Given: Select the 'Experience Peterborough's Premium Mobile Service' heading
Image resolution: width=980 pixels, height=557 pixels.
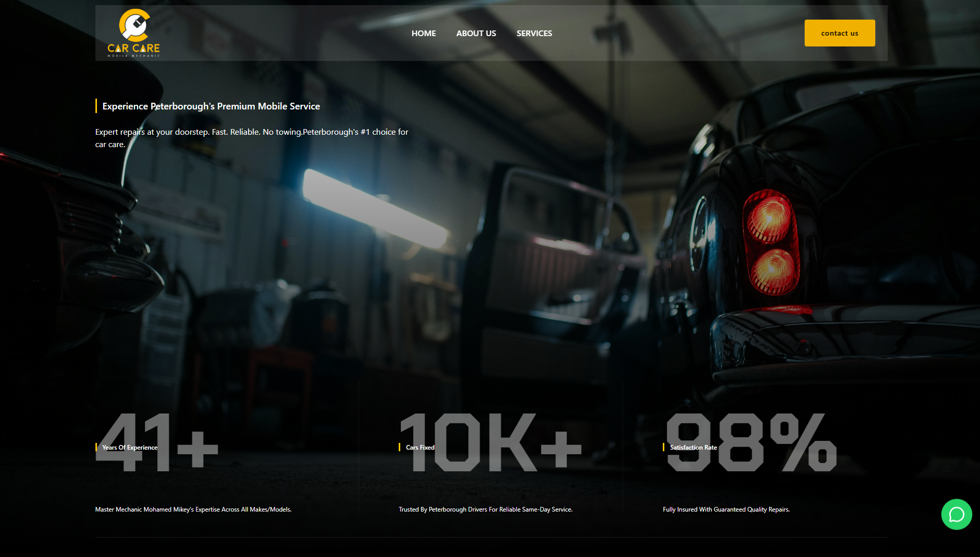Looking at the screenshot, I should pos(211,106).
